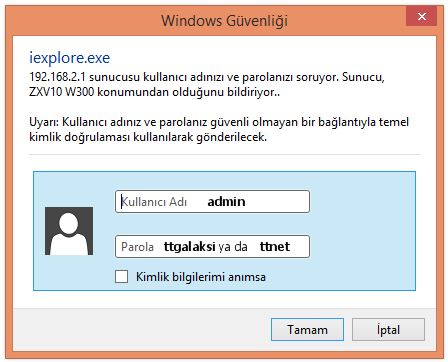Click the ttnet hint in password box
The image size is (448, 362).
coord(275,247)
